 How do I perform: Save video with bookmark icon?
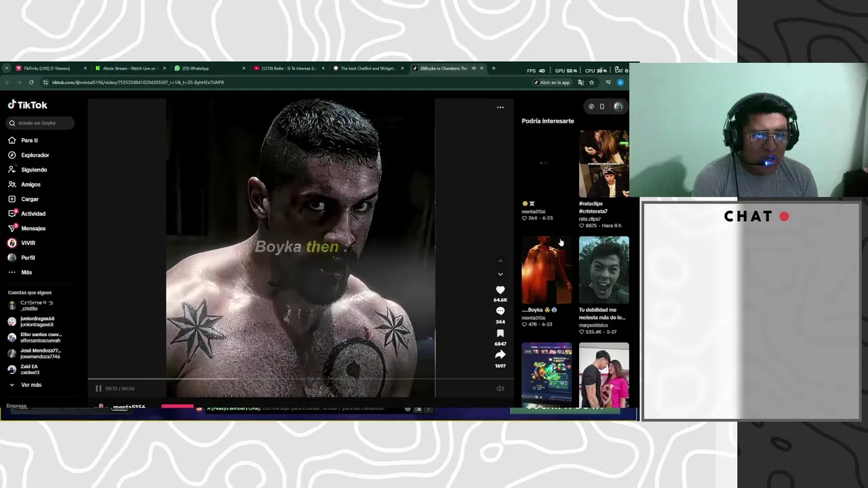[x=500, y=333]
